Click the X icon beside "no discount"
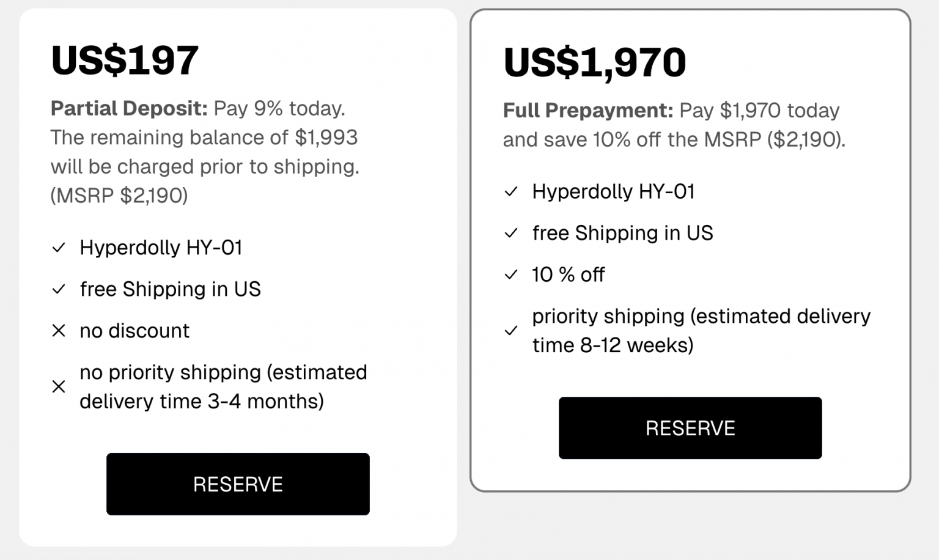 tap(59, 331)
